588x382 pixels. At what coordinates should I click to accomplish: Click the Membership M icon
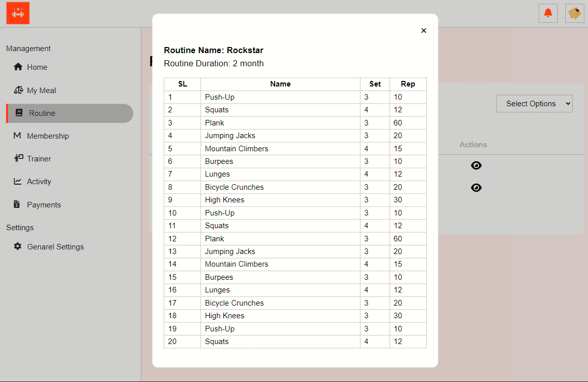(x=17, y=136)
